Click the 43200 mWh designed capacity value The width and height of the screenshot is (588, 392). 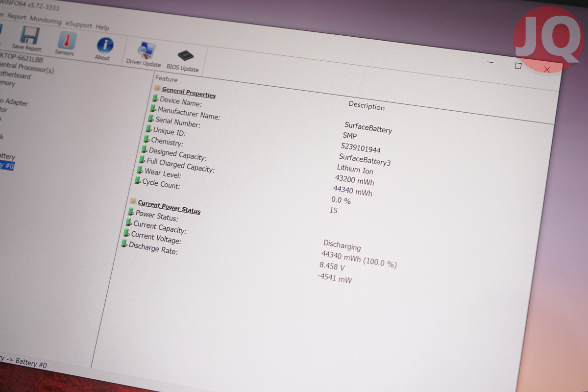pyautogui.click(x=354, y=180)
